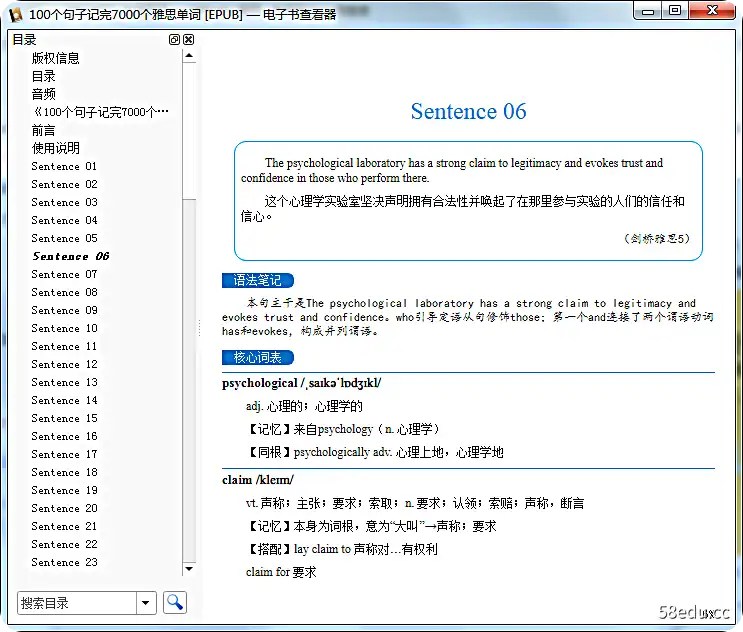Viewport: 743px width, 632px height.
Task: Click the 语法笔记 section label
Action: (x=258, y=280)
